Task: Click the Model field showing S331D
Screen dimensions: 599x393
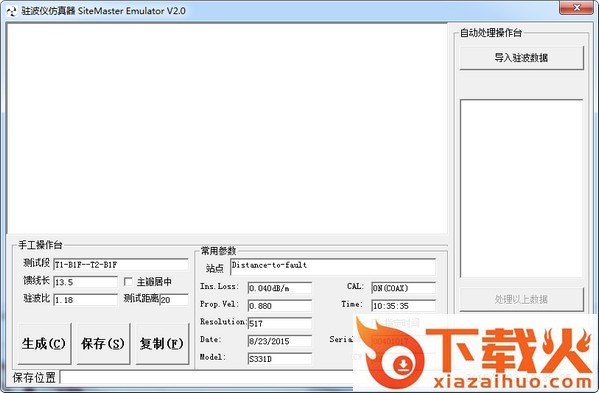Action: [x=280, y=359]
